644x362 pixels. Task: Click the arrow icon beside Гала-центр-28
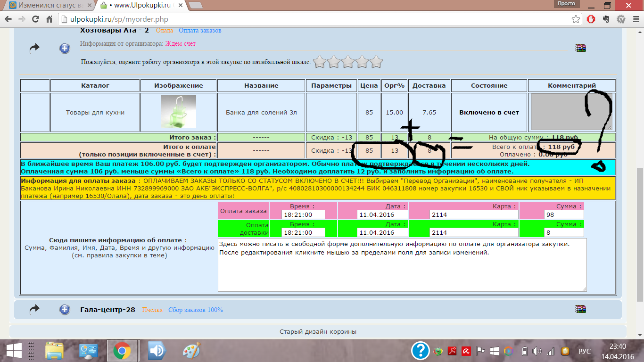(x=34, y=310)
